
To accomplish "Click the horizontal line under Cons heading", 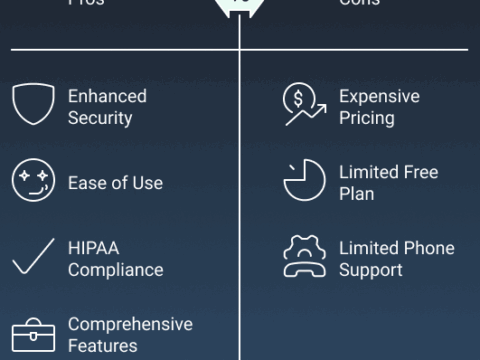I will 354,50.
